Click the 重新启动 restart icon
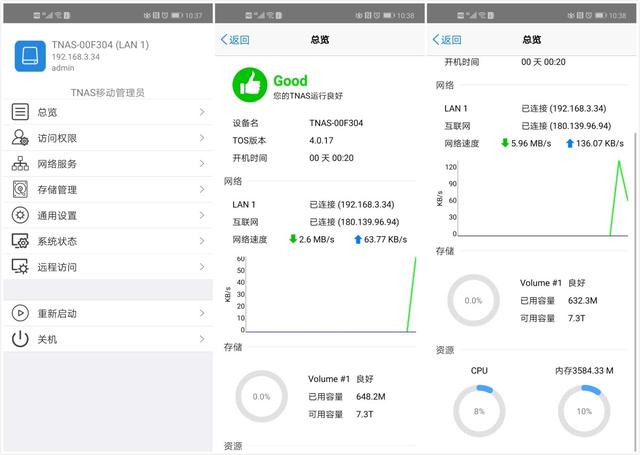 tap(20, 313)
